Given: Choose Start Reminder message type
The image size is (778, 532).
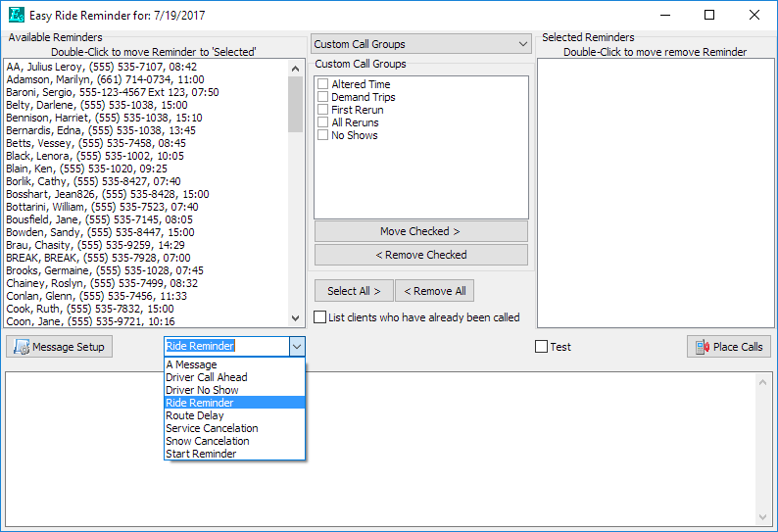Looking at the screenshot, I should pos(234,454).
